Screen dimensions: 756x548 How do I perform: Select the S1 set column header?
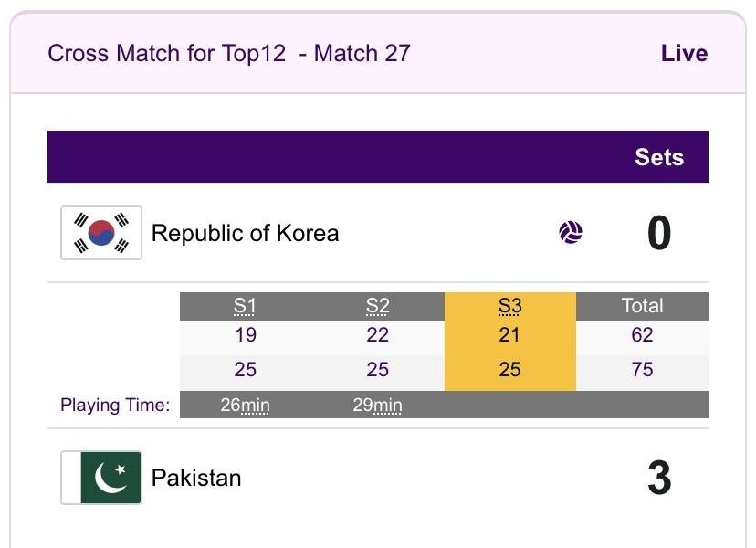tap(245, 306)
